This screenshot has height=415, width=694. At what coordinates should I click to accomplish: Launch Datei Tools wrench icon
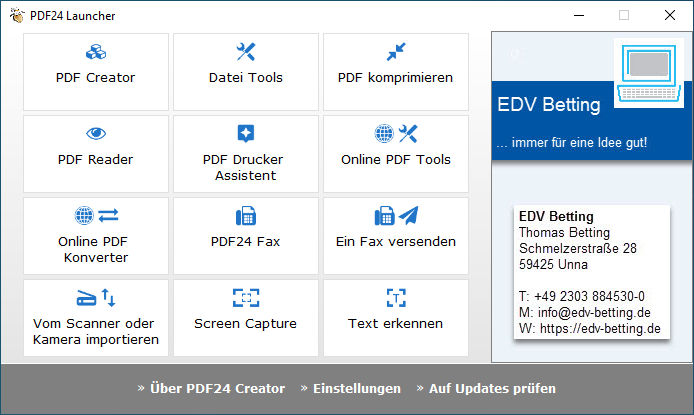(246, 52)
